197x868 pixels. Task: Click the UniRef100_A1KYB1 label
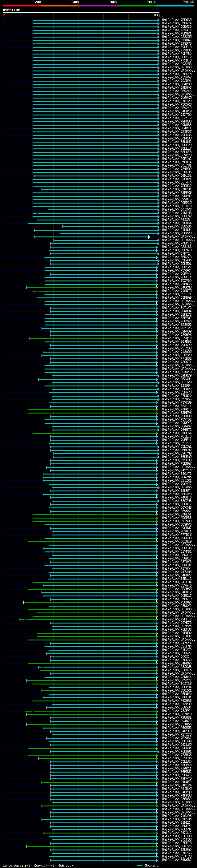pyautogui.click(x=176, y=189)
